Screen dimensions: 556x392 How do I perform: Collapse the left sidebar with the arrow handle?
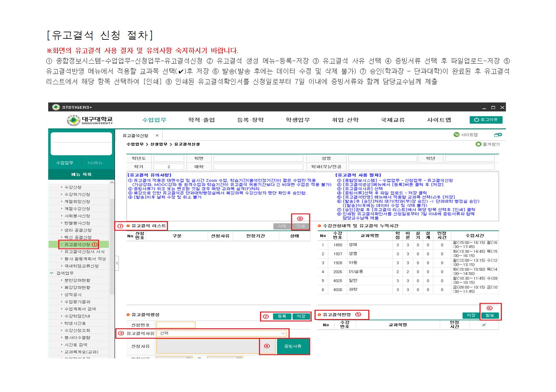pos(117,263)
